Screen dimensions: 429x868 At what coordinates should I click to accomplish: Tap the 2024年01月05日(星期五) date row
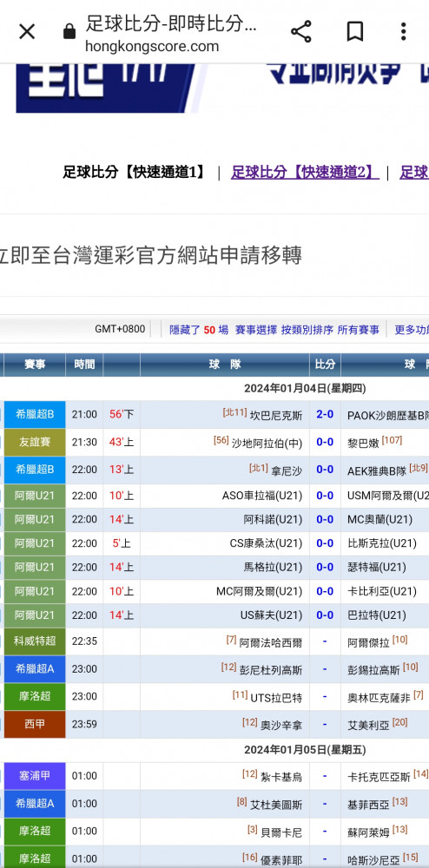coord(305,750)
